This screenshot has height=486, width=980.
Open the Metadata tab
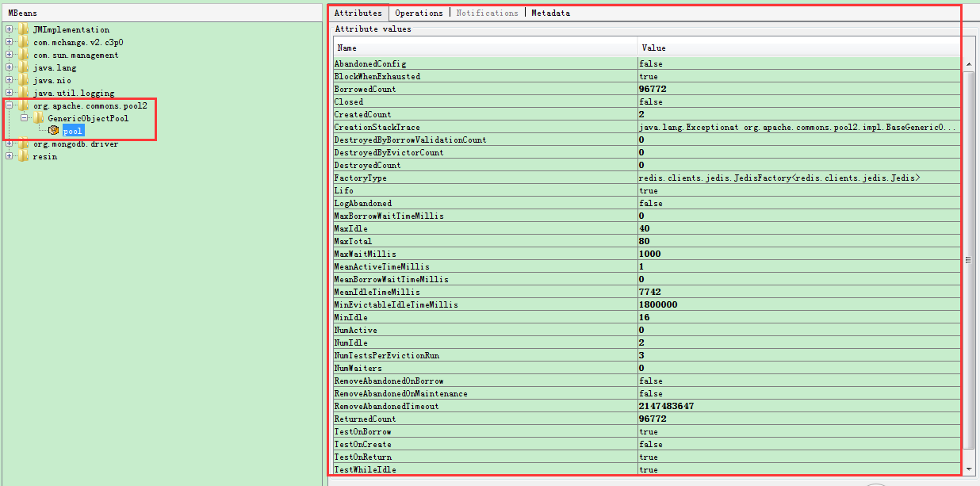coord(550,13)
